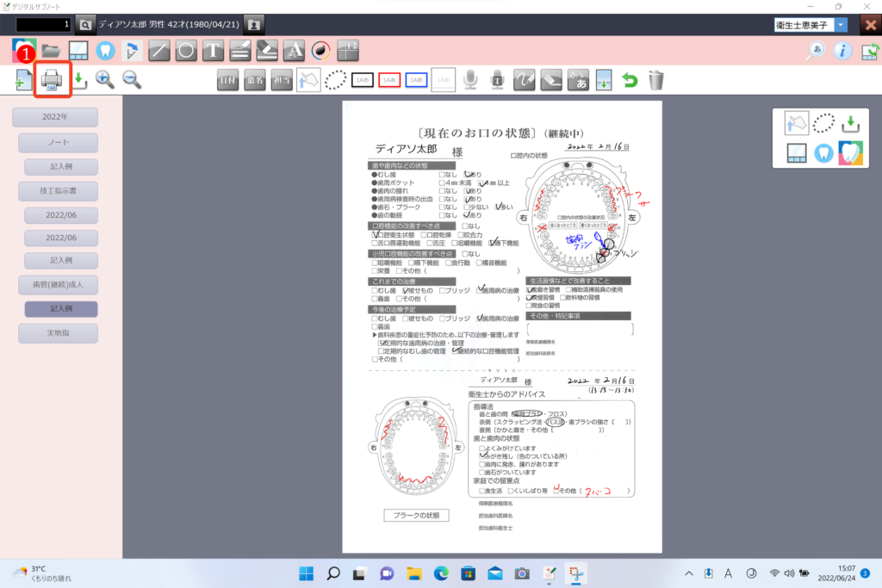Select the blue-bordered text style box
This screenshot has height=588, width=882.
coord(416,80)
